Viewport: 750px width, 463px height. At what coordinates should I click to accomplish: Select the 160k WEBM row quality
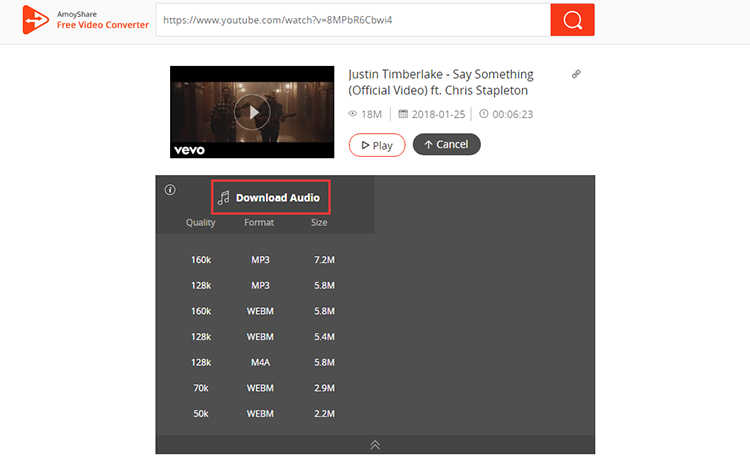coord(201,311)
